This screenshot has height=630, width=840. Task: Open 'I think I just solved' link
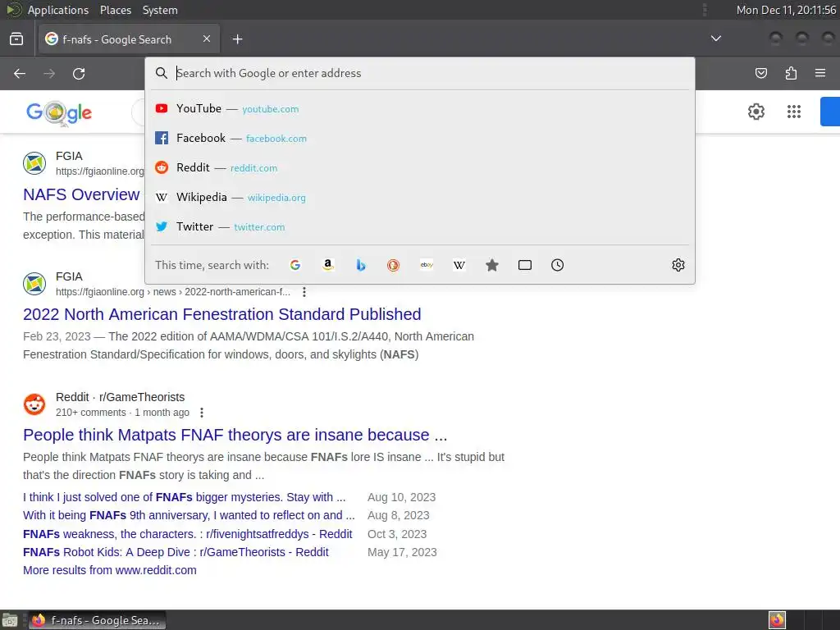click(185, 497)
